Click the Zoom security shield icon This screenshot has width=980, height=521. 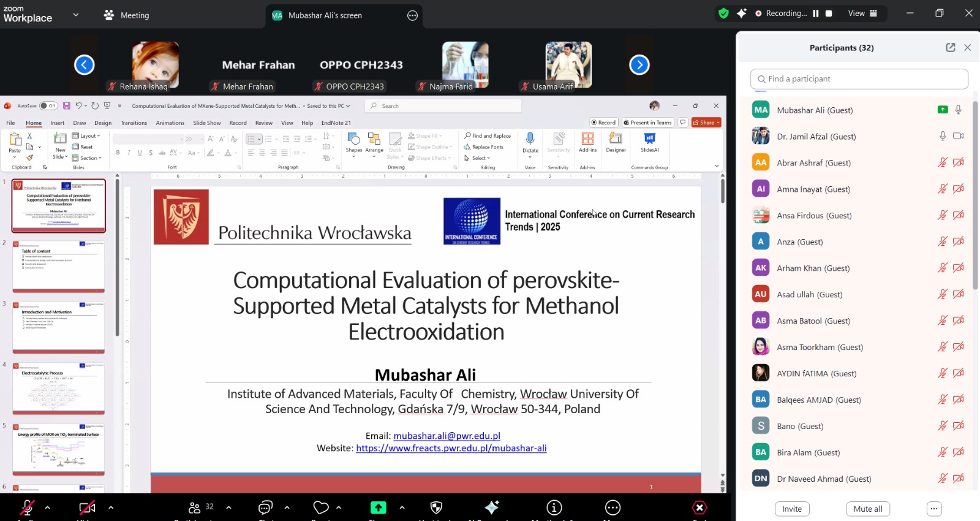coord(436,508)
